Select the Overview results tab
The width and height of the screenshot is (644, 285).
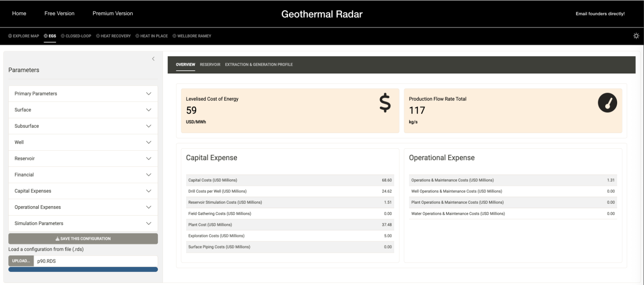pyautogui.click(x=185, y=64)
